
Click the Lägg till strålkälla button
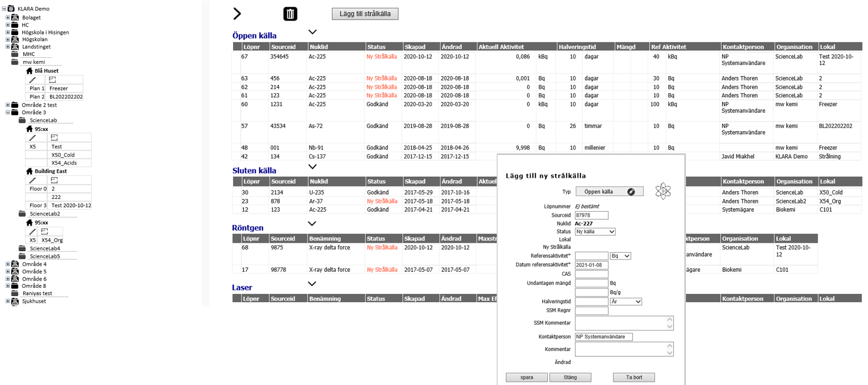[x=365, y=14]
